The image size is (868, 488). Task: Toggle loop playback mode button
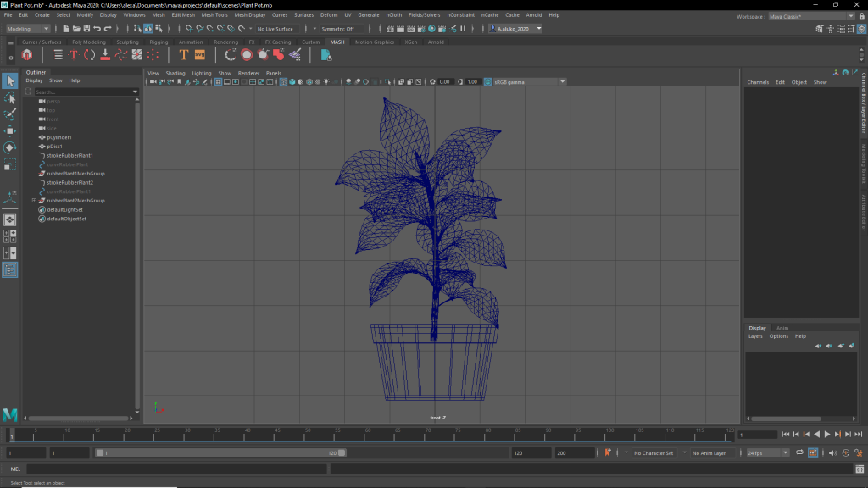pyautogui.click(x=798, y=453)
